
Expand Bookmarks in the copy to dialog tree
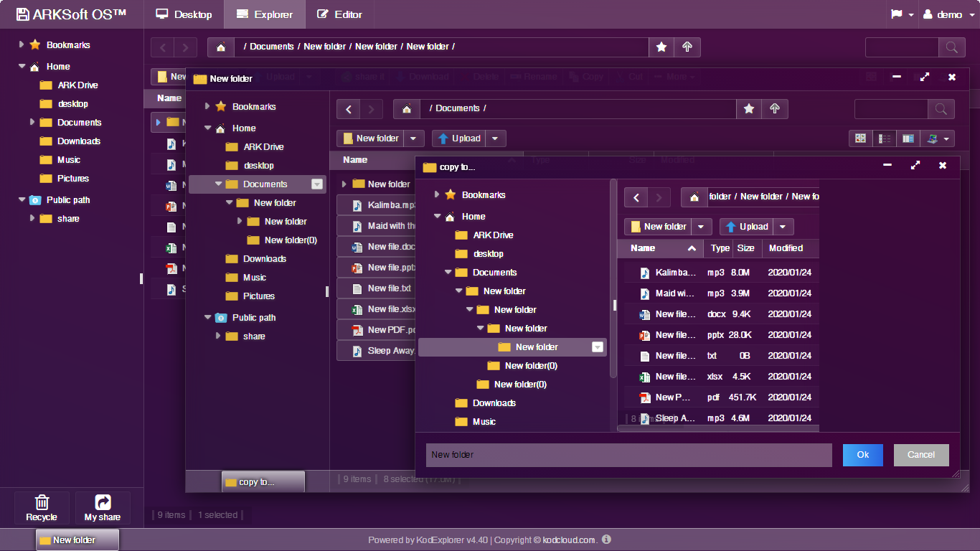tap(437, 195)
